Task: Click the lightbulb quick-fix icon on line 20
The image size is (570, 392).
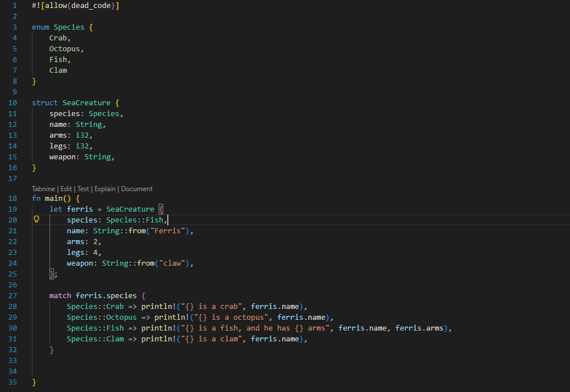Action: click(36, 219)
